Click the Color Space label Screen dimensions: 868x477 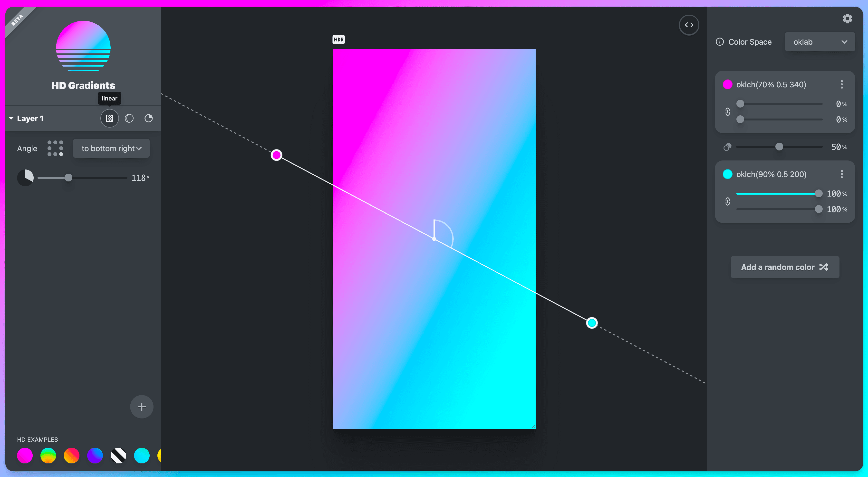[x=750, y=42]
